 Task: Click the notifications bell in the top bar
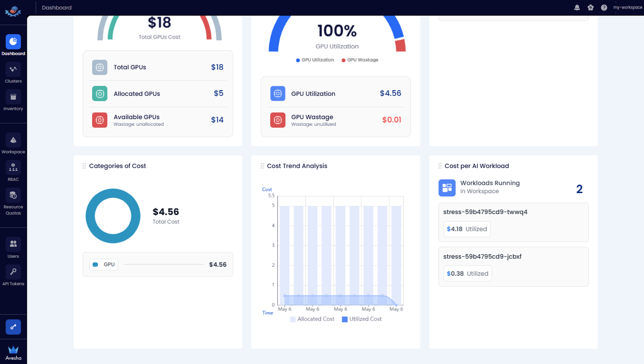pyautogui.click(x=577, y=8)
